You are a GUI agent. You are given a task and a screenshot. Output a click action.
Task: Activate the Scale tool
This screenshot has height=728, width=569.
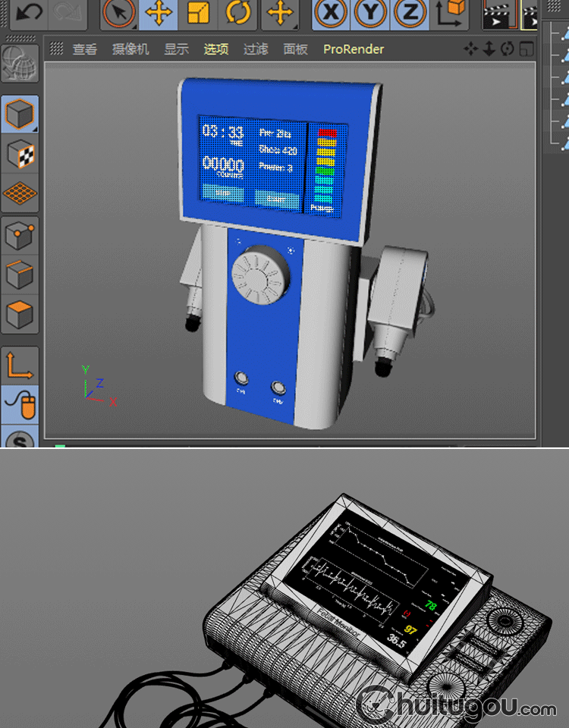pyautogui.click(x=198, y=13)
